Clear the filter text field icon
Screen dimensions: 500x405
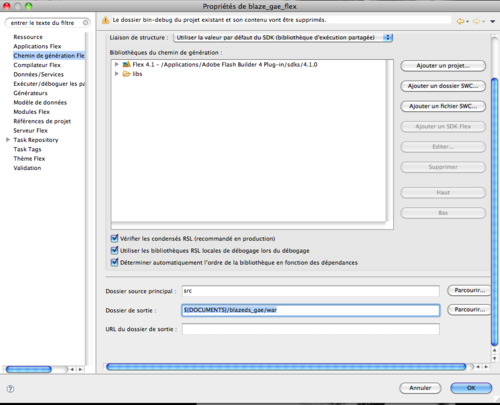[86, 23]
